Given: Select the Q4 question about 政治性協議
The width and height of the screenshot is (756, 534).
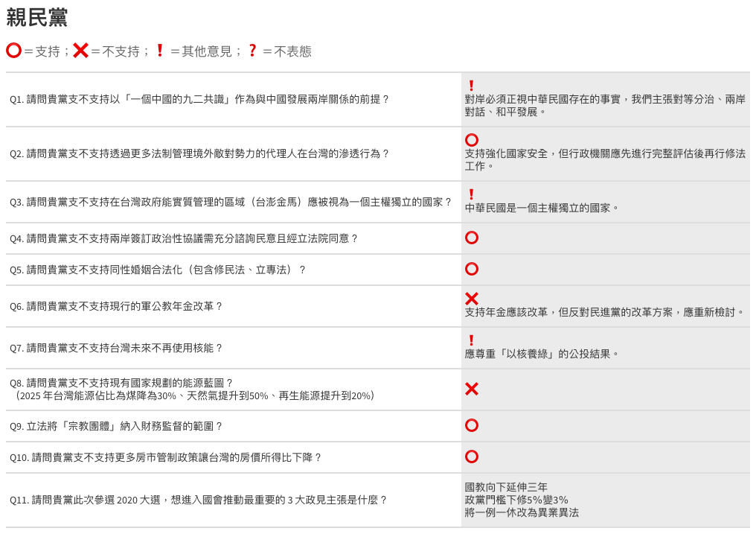Looking at the screenshot, I should pyautogui.click(x=184, y=239).
